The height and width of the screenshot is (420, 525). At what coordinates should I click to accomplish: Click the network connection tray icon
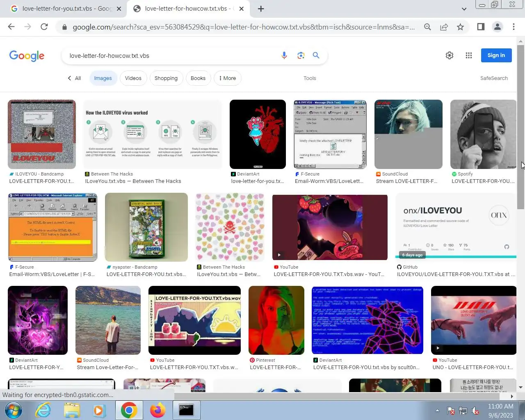463,411
